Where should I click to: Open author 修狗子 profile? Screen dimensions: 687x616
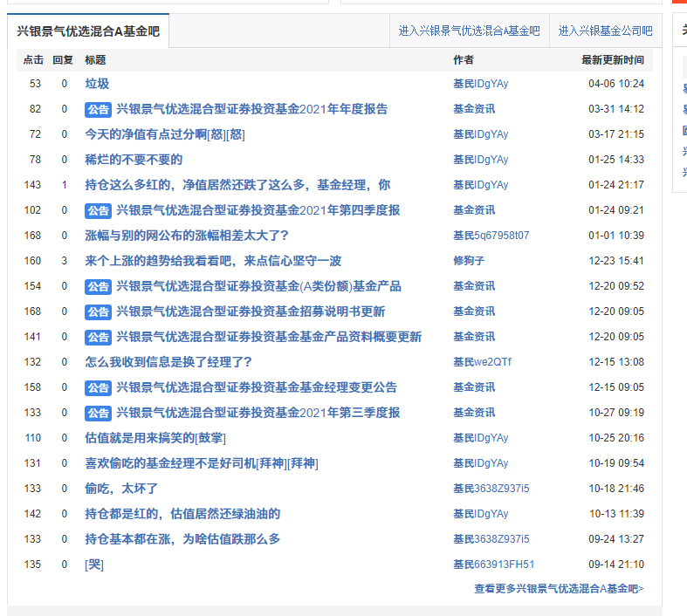coord(469,261)
